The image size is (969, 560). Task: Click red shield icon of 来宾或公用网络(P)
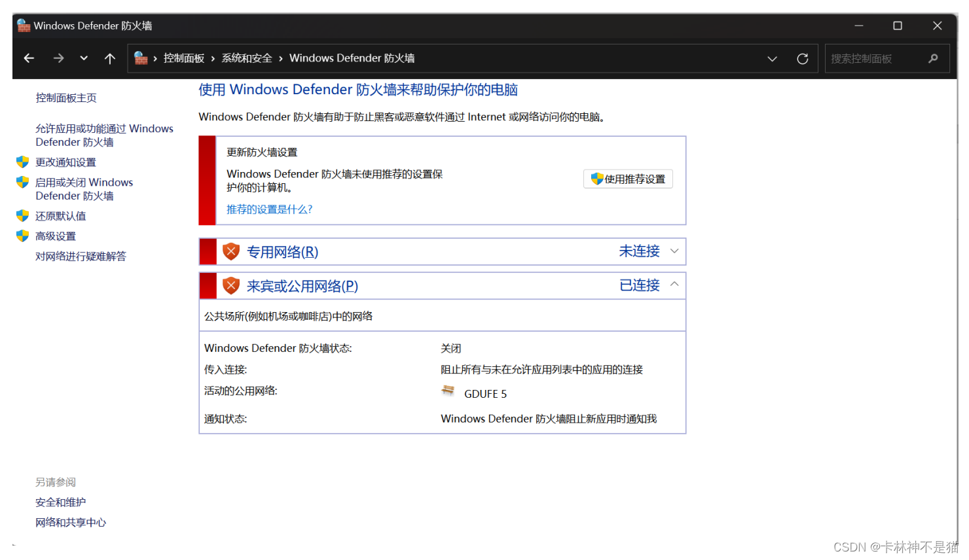pos(231,285)
